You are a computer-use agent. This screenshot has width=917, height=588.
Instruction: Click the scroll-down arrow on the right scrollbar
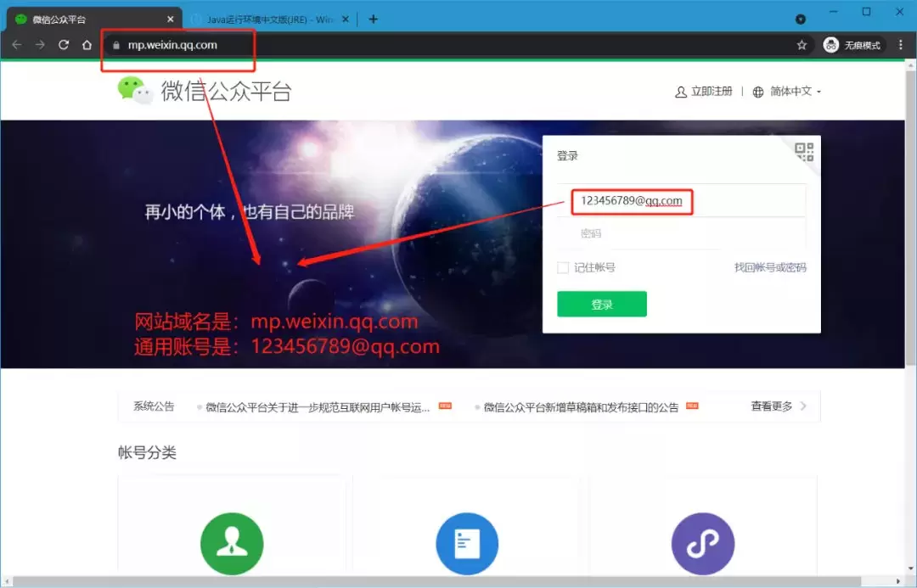[910, 568]
